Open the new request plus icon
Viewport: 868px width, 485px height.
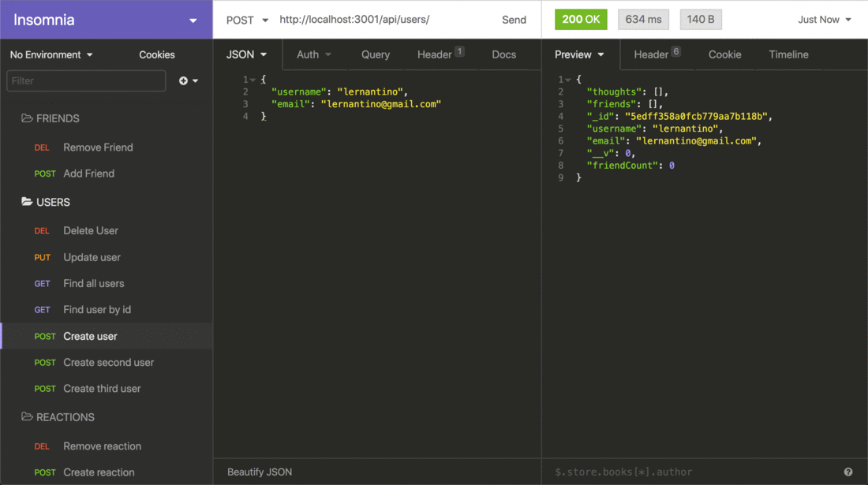[x=183, y=80]
